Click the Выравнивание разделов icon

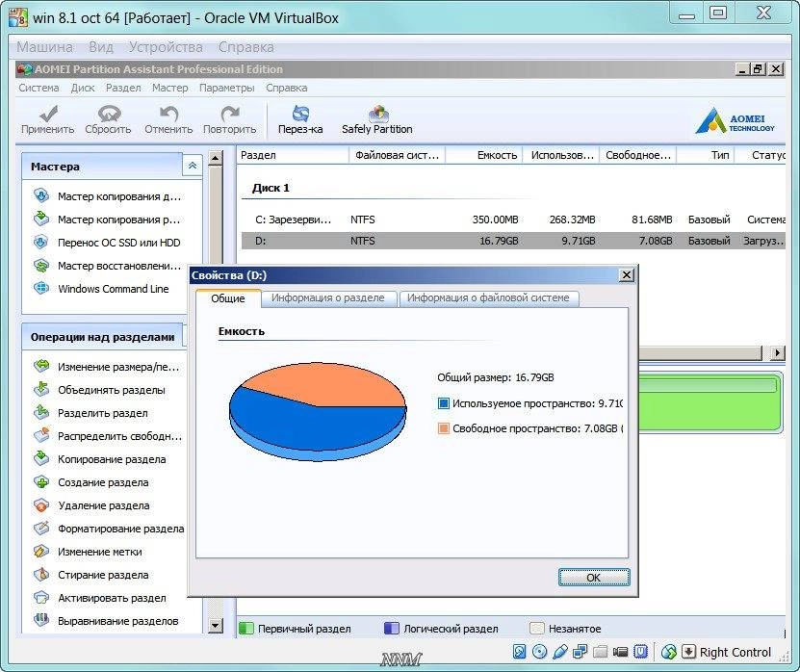(41, 620)
